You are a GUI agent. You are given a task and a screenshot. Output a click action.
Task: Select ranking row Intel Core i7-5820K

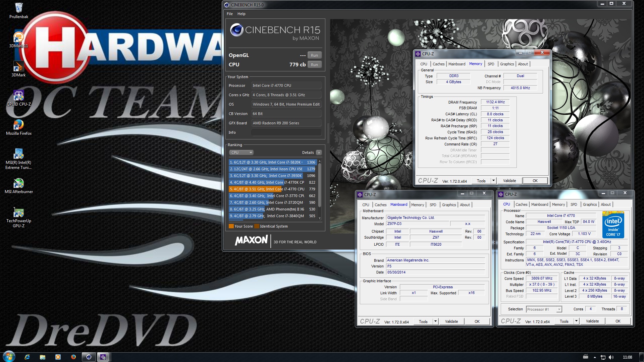(273, 162)
